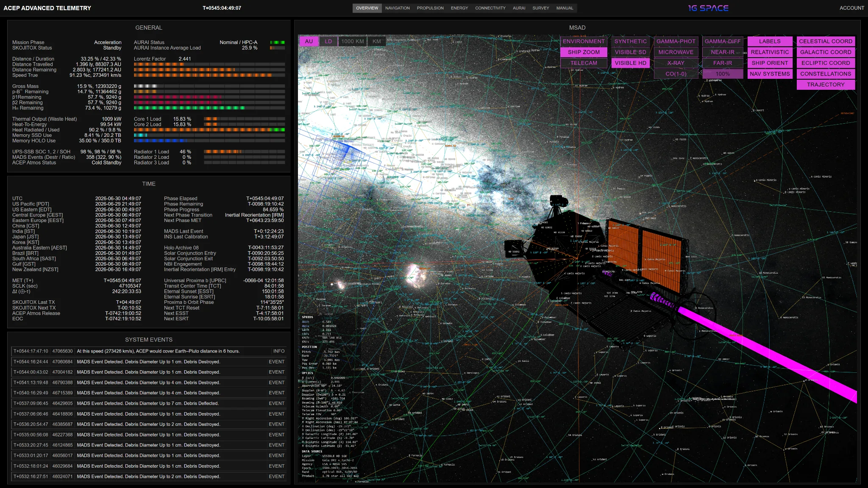Click the Phase Progress 84.659 % value
868x488 pixels.
(273, 210)
